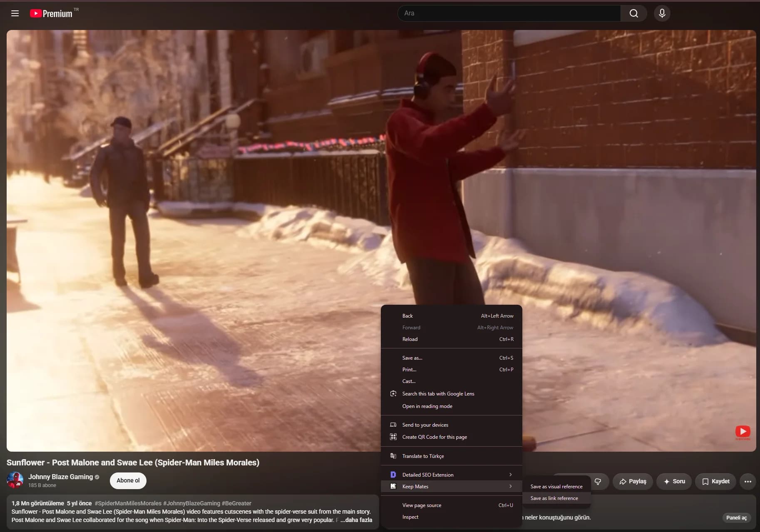Viewport: 760px width, 532px height.
Task: Click the video player frame
Action: pyautogui.click(x=381, y=241)
